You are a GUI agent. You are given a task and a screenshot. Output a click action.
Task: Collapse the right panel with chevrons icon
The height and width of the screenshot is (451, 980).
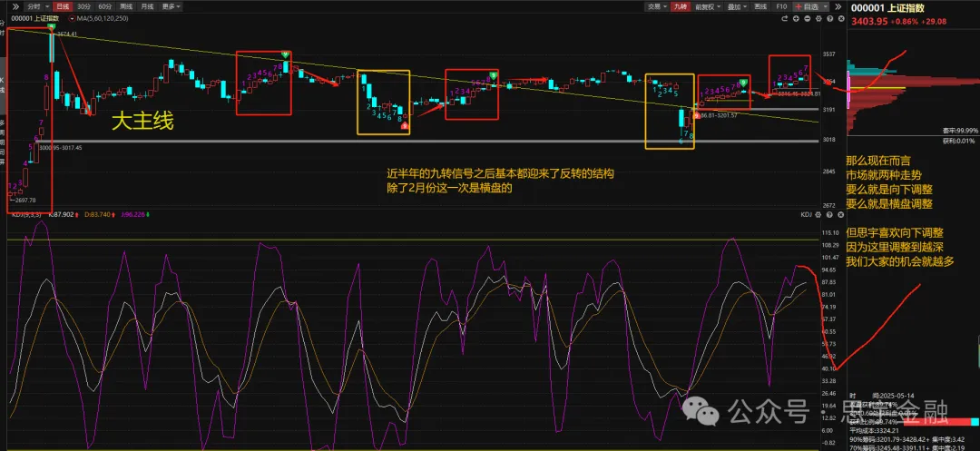(x=838, y=6)
